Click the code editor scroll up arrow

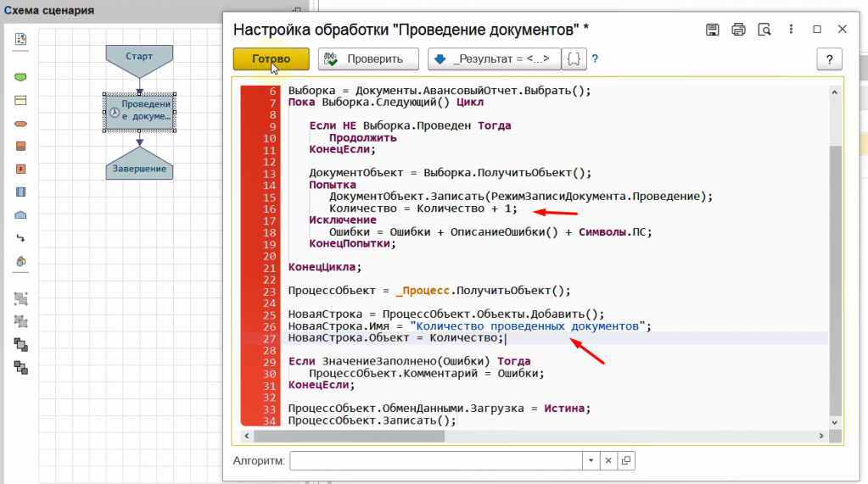[835, 93]
